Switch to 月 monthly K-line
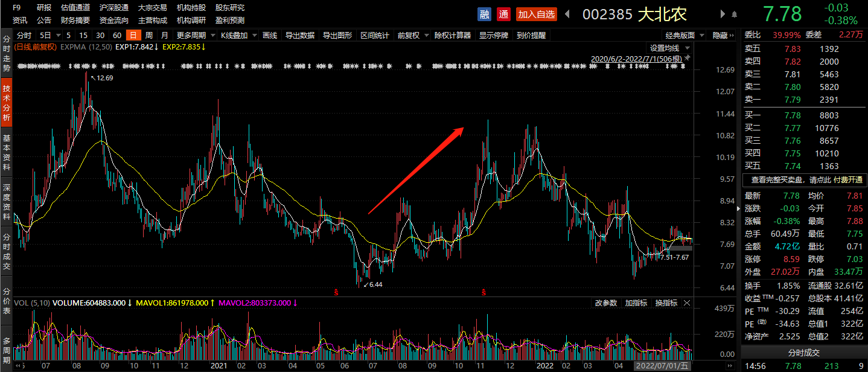 point(164,36)
